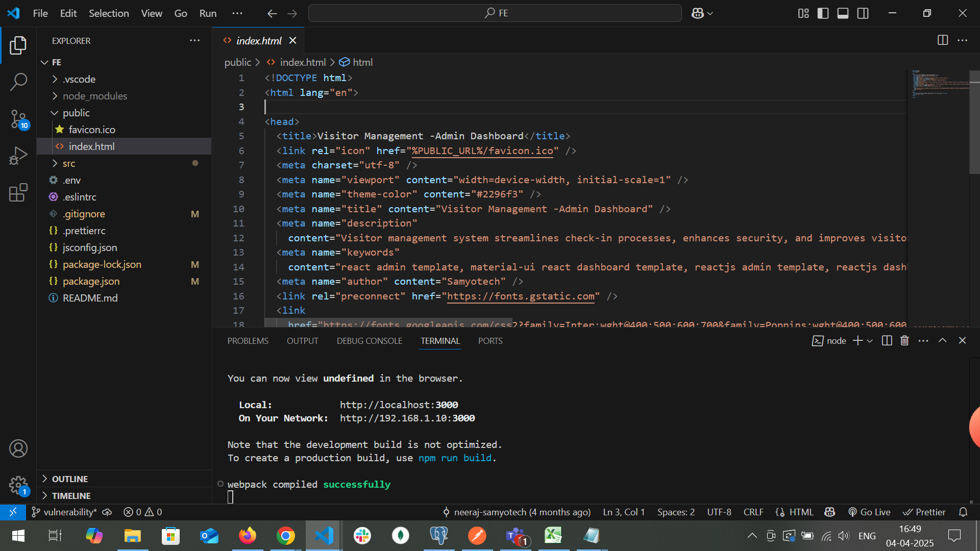The width and height of the screenshot is (980, 551).
Task: Click the Kill Terminal trash icon
Action: coord(904,340)
